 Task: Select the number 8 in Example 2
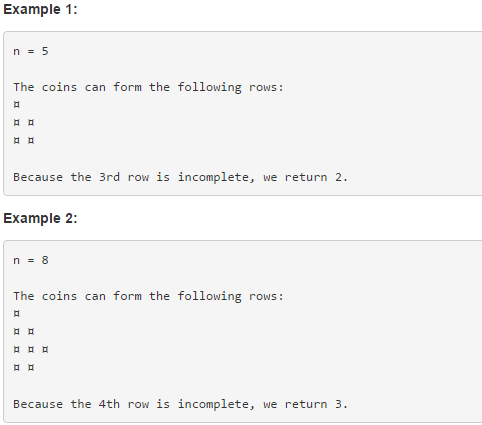tap(45, 260)
